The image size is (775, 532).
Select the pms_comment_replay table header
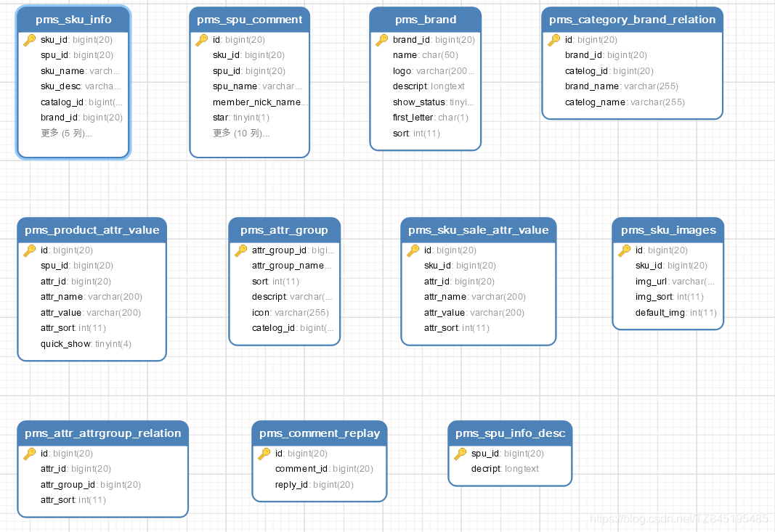pyautogui.click(x=320, y=433)
